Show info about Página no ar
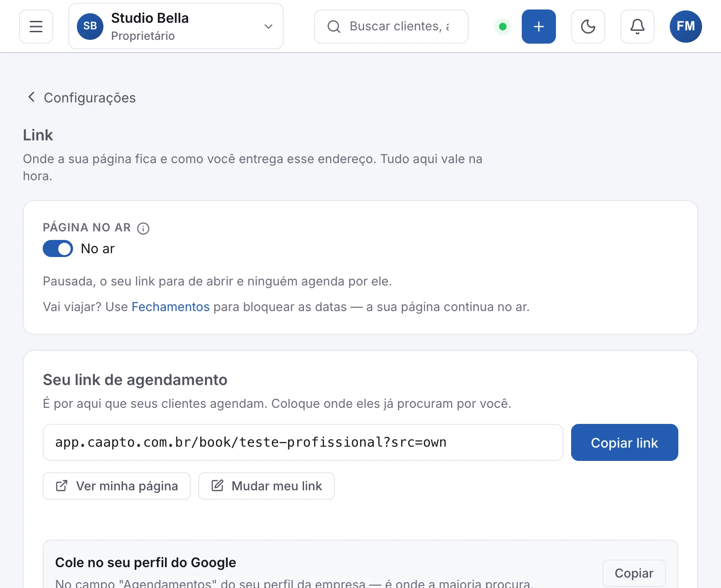This screenshot has width=721, height=588. click(143, 229)
